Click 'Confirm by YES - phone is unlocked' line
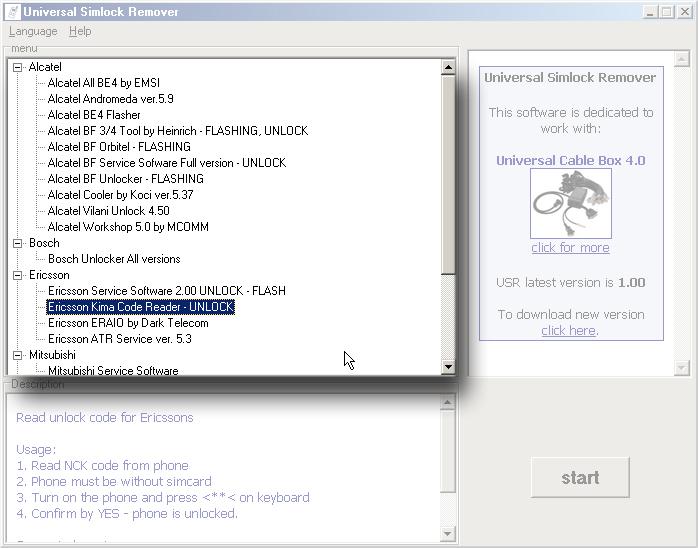Image resolution: width=698 pixels, height=548 pixels. [x=127, y=514]
